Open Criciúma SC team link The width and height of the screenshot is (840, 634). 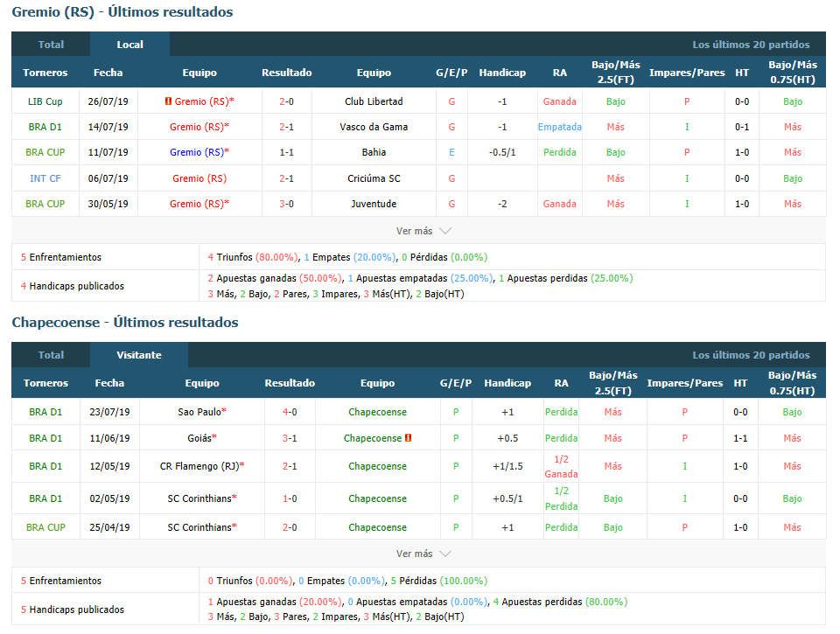[374, 178]
